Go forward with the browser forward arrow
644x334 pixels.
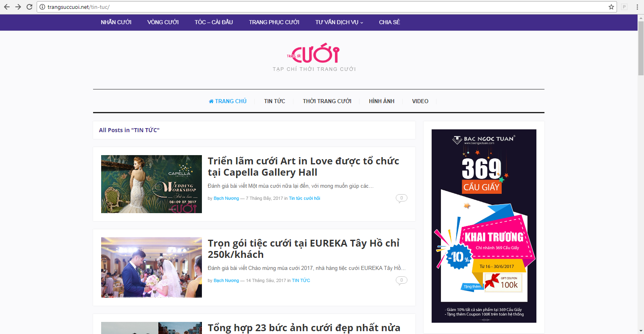tap(18, 7)
